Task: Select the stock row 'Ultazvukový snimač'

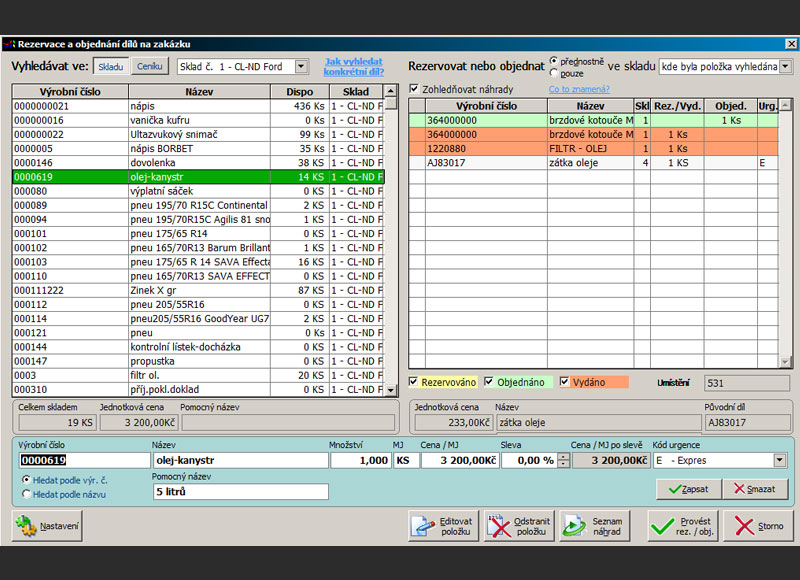Action: 198,134
